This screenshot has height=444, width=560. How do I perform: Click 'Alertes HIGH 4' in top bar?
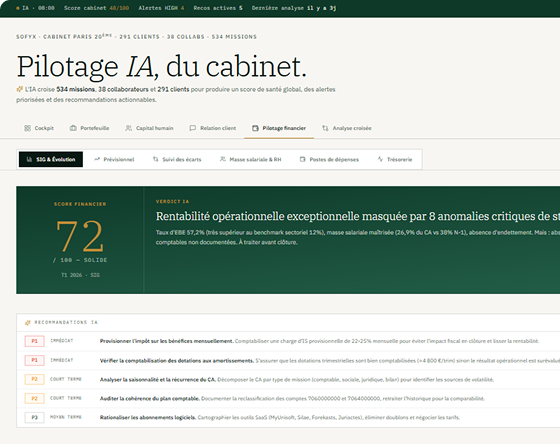coord(161,8)
